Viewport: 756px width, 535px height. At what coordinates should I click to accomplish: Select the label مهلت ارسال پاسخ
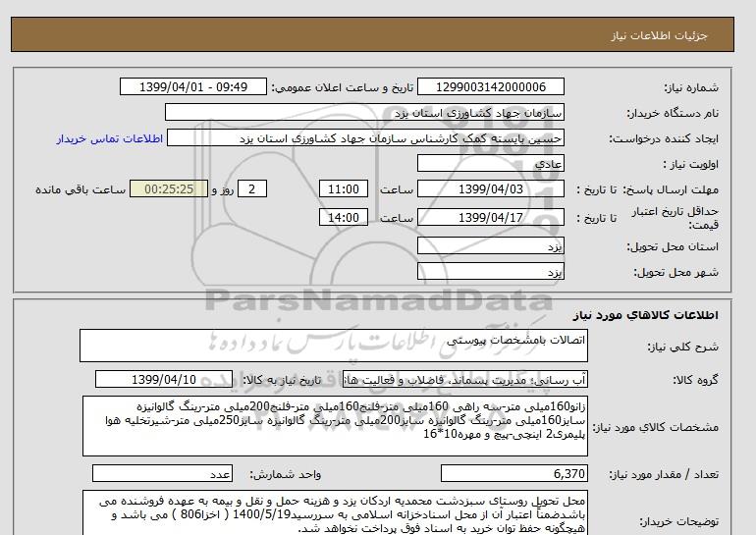[672, 189]
